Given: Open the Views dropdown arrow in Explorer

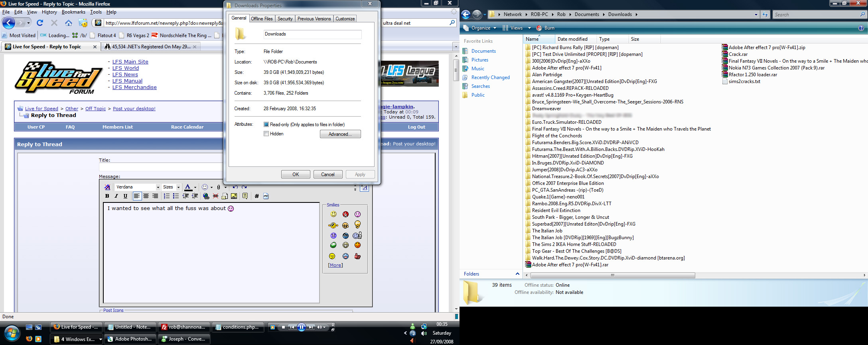Looking at the screenshot, I should pos(529,28).
